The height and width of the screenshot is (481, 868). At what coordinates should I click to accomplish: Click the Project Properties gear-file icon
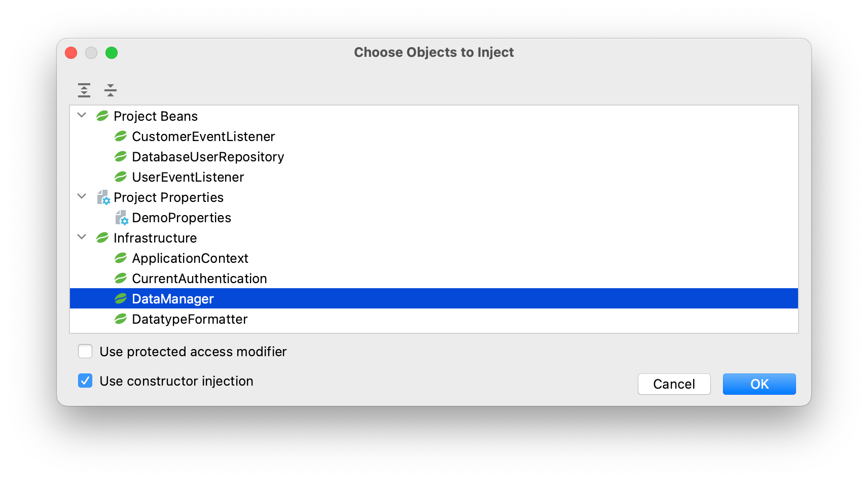(x=103, y=197)
